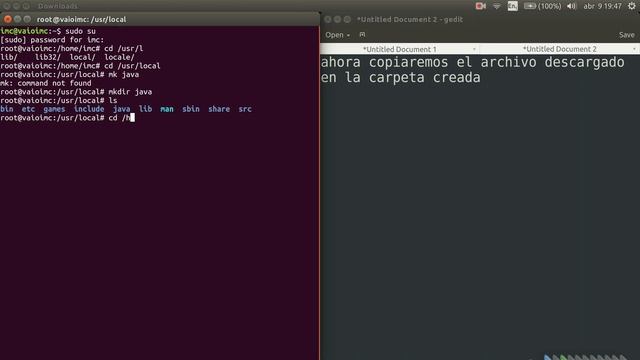Click 'lib' in the ls output row
The height and width of the screenshot is (360, 640).
[x=145, y=109]
